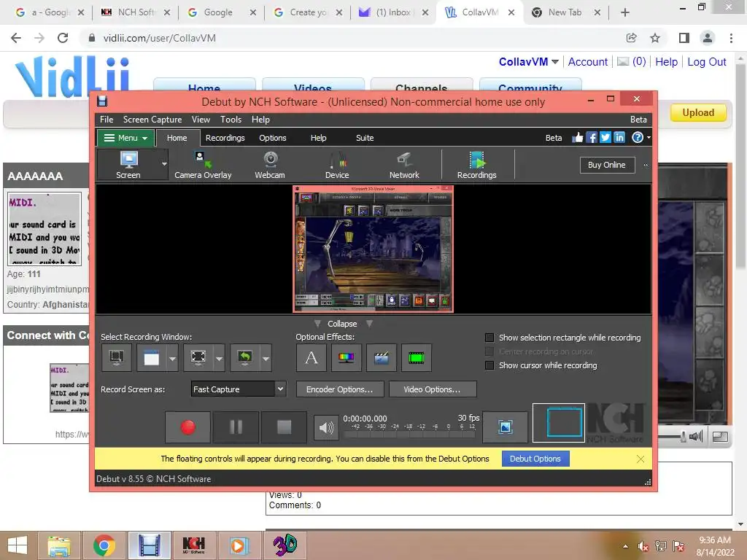Open color adjustments effect icon
Screen dimensions: 747x560
coord(346,357)
